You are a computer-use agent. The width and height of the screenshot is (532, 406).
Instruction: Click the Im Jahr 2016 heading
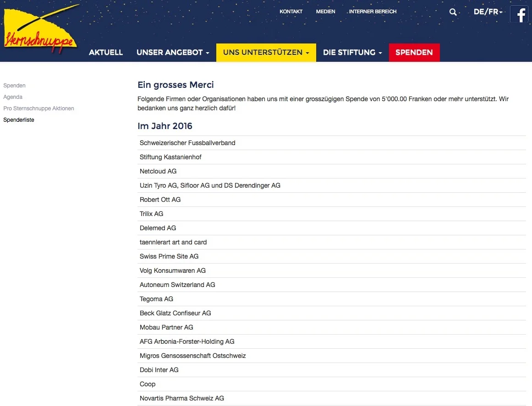point(165,126)
